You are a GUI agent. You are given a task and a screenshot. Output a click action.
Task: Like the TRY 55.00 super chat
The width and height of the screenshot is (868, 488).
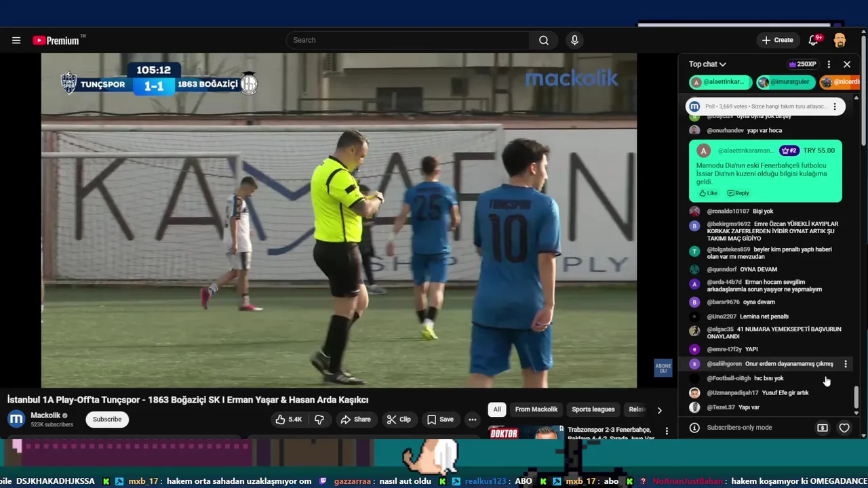708,193
